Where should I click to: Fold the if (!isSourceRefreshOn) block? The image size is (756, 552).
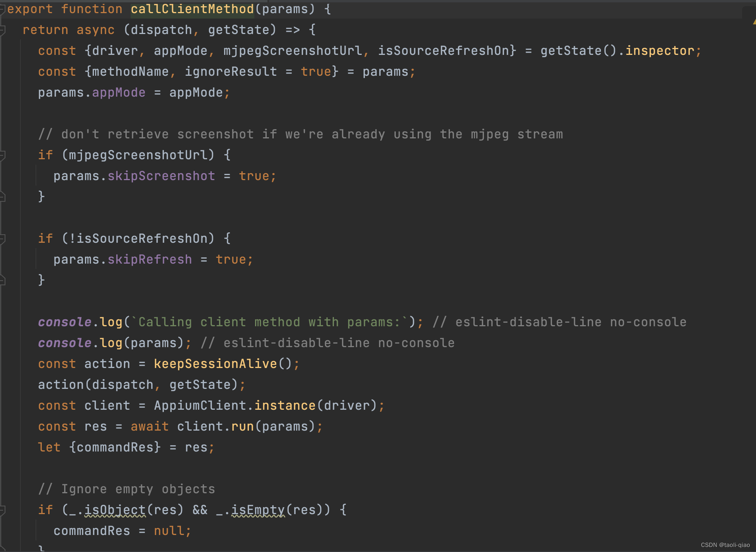click(2, 239)
